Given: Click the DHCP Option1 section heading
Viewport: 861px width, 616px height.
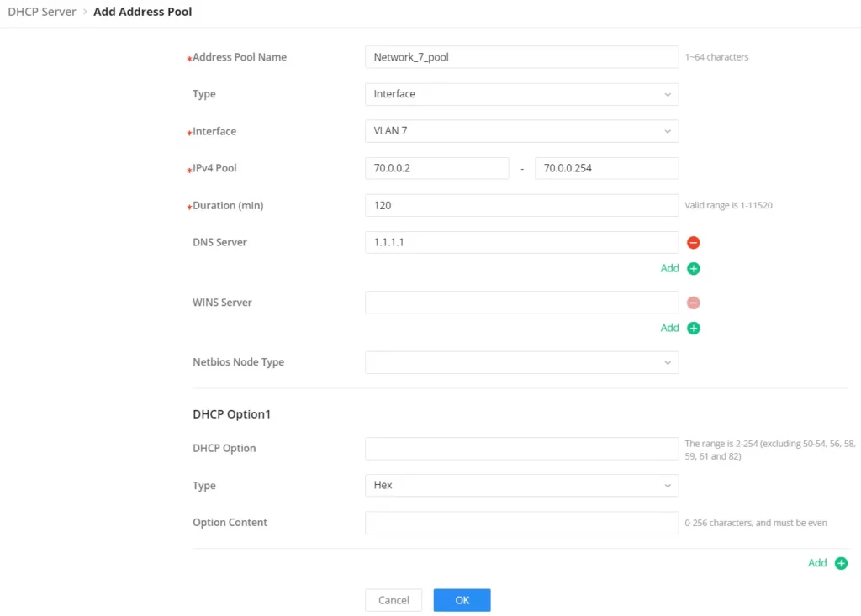Looking at the screenshot, I should point(232,414).
